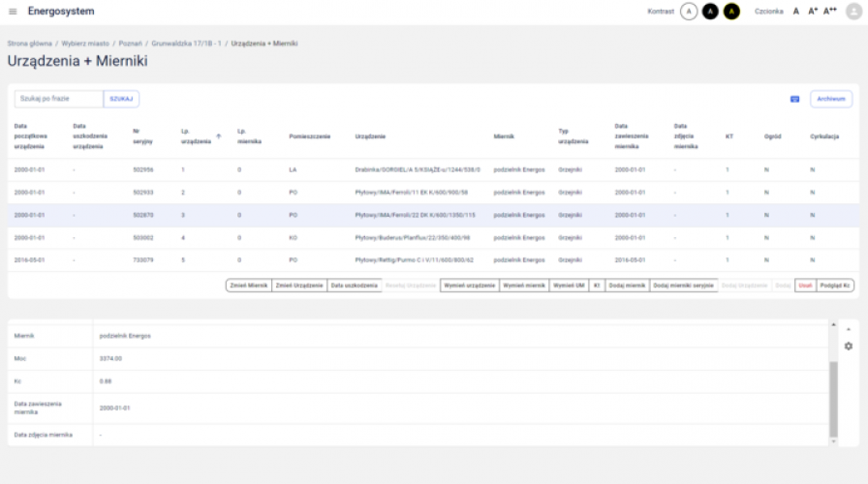Sort by Data początkowa urządzenia column
Viewport: 868px width, 484px height.
30,136
